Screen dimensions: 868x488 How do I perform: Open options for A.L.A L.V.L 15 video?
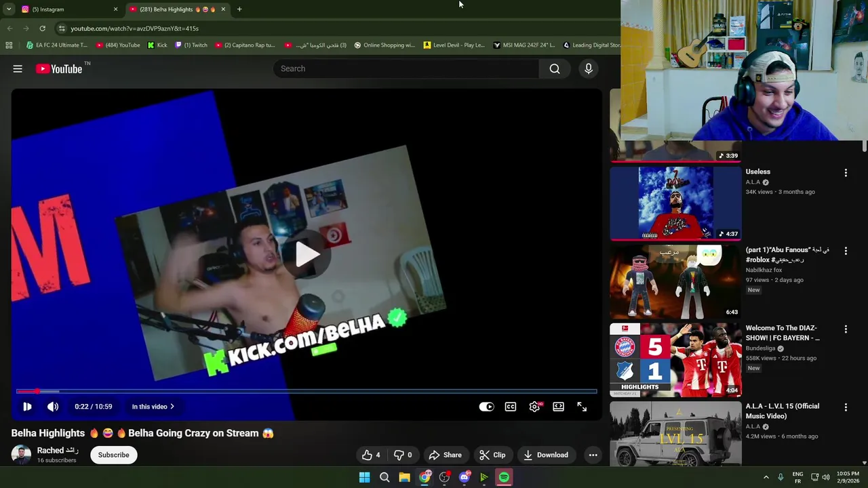846,407
